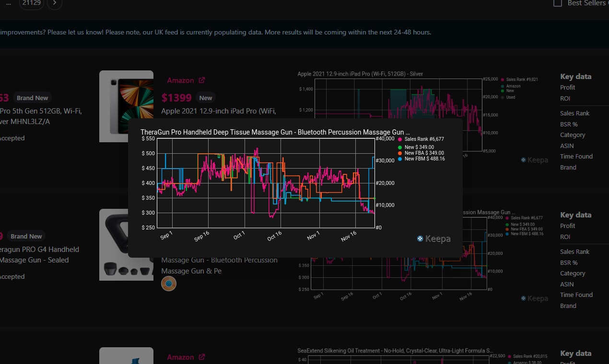Toggle Sales Rank #6,677 legend in Theragun row's small chart
This screenshot has height=364, width=609.
point(524,218)
